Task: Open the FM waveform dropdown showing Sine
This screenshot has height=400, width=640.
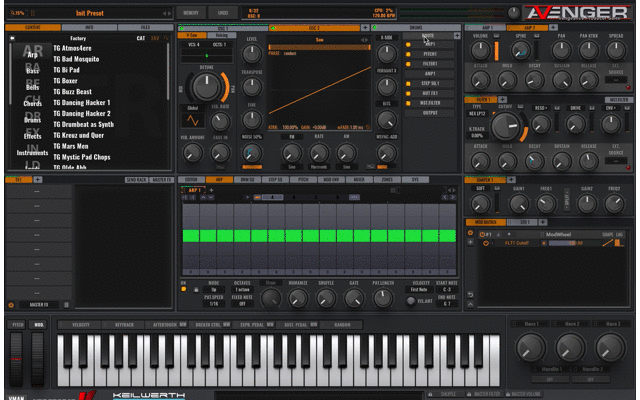Action: 291,167
